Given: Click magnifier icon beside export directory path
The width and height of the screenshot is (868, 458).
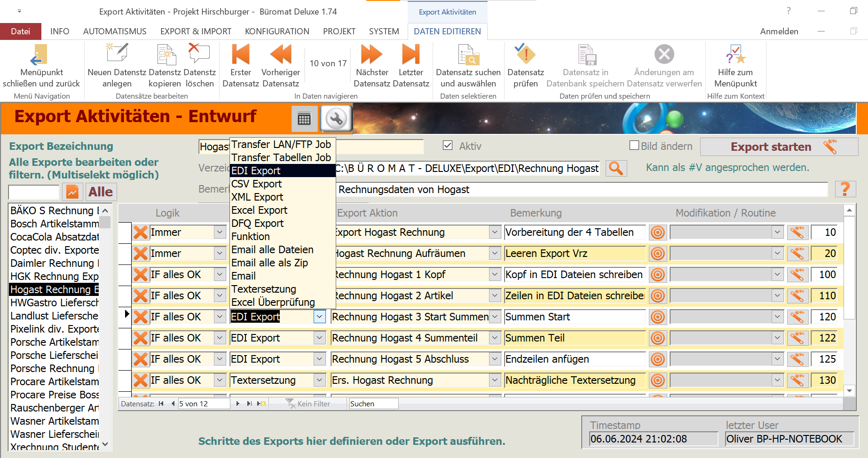Looking at the screenshot, I should [616, 168].
